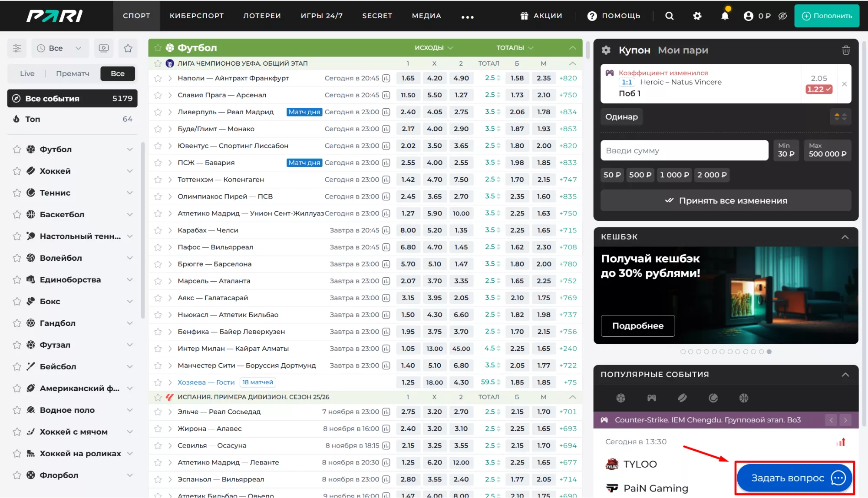The width and height of the screenshot is (868, 498).
Task: Expand the Хоккей sport category
Action: pos(129,171)
